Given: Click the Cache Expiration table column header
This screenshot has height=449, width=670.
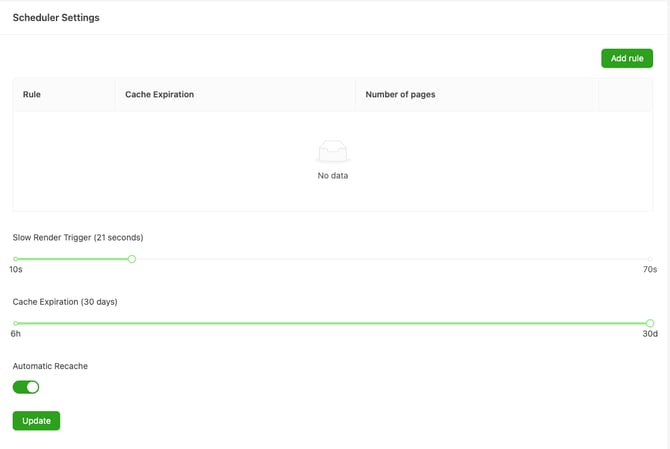Looking at the screenshot, I should (x=159, y=95).
